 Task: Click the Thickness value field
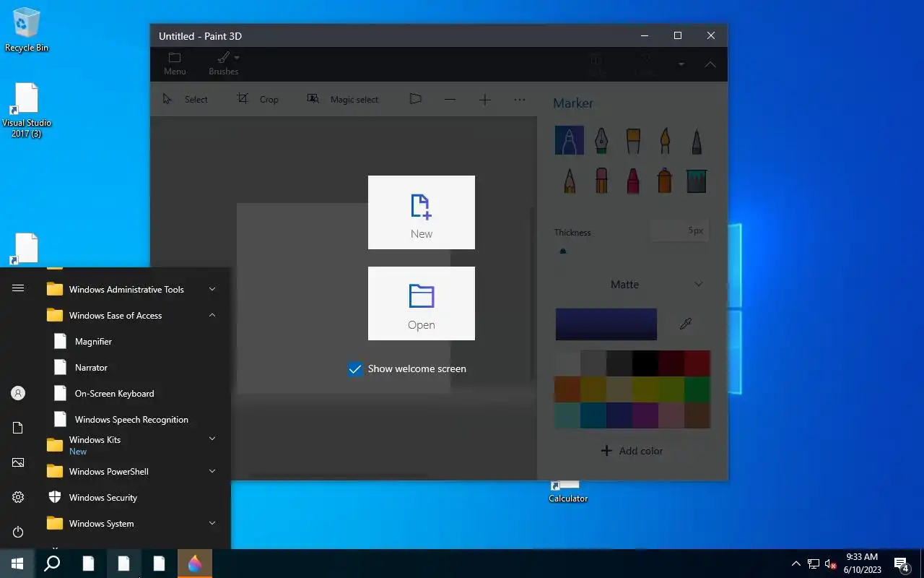click(679, 230)
